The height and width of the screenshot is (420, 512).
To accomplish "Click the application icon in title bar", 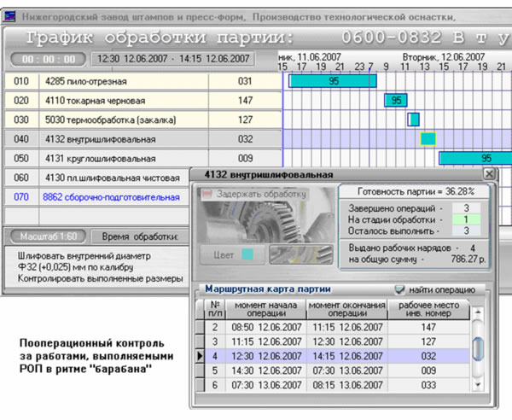I will (9, 16).
